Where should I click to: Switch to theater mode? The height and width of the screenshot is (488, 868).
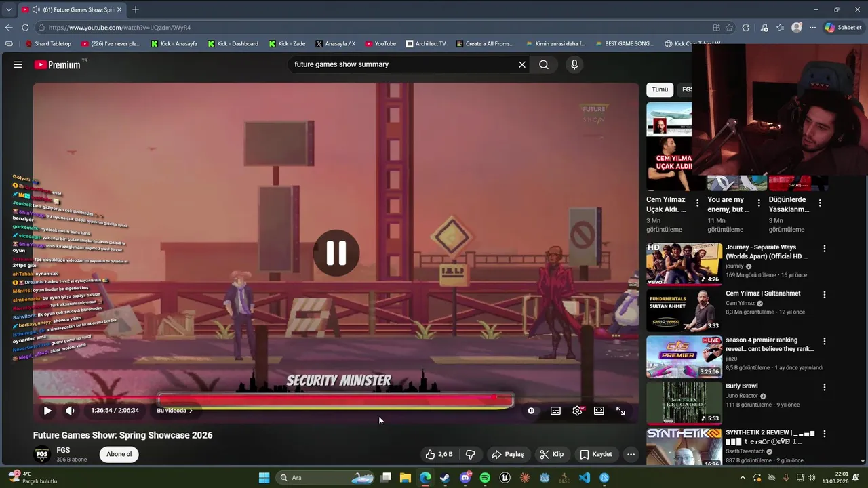[599, 411]
